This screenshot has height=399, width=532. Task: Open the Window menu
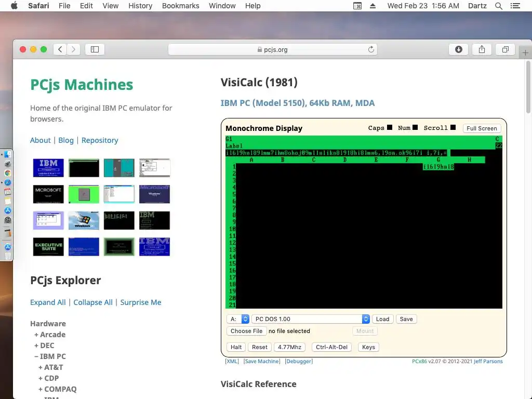tap(222, 6)
